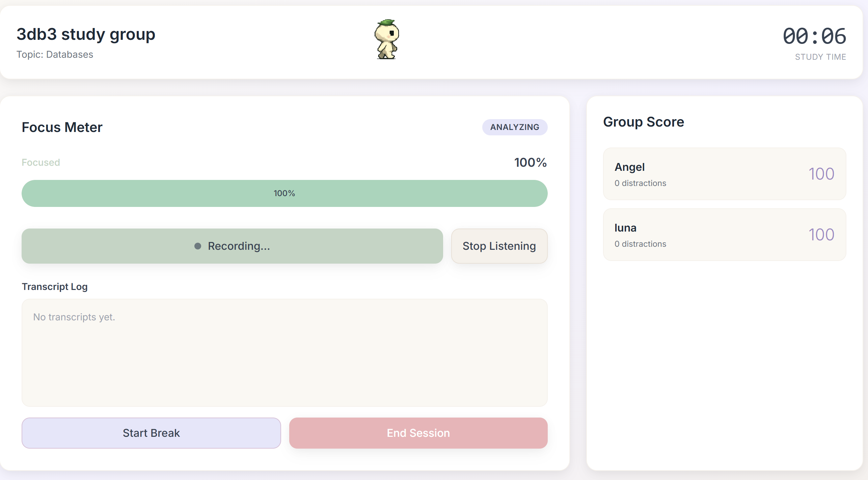The image size is (868, 480).
Task: Click the Group Score heading
Action: pos(643,122)
